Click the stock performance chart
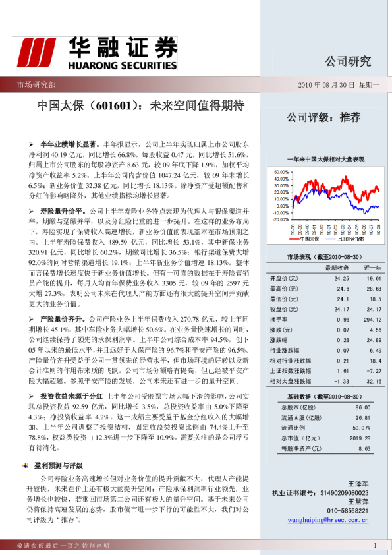Screen dimensions: 392x555 tap(325, 205)
